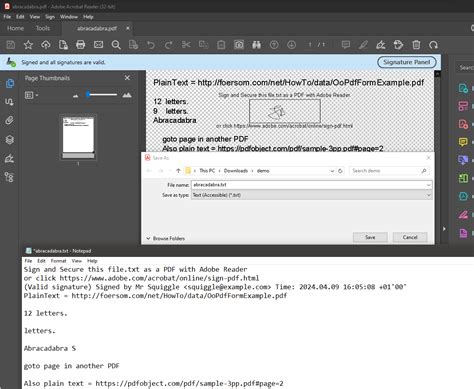Click the File name input field

pos(309,185)
